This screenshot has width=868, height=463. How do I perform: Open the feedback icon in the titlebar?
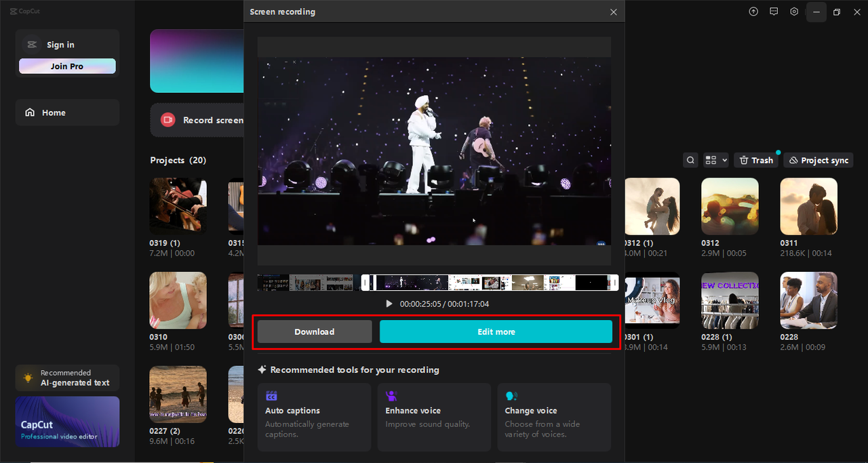tap(774, 12)
